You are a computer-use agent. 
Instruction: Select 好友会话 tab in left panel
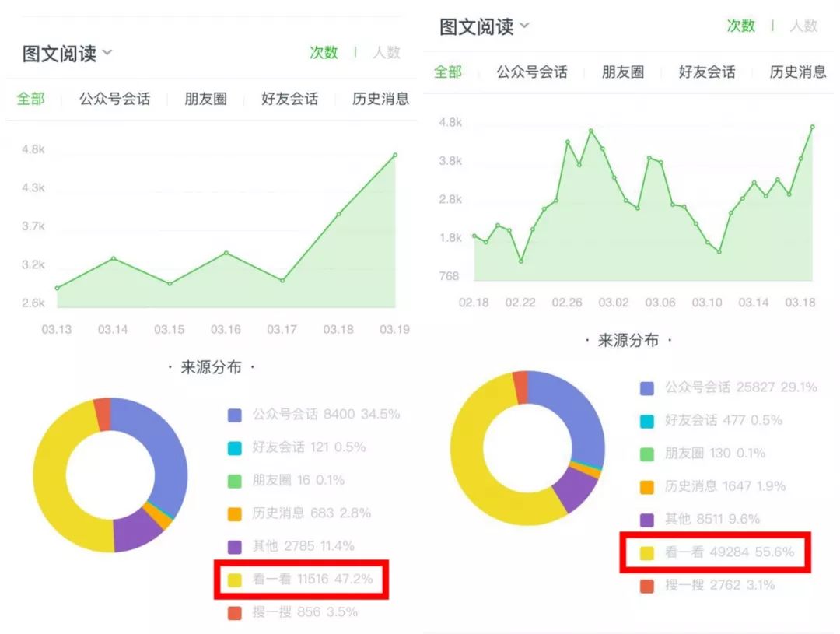tap(290, 99)
